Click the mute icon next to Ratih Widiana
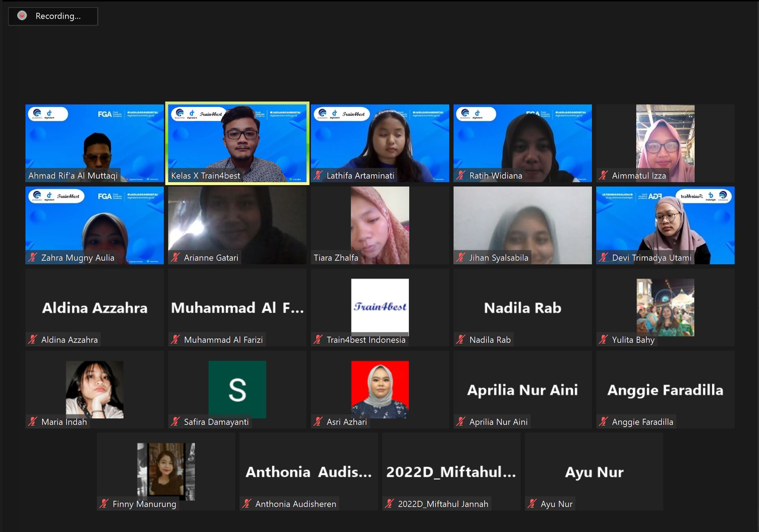The height and width of the screenshot is (532, 759). (461, 175)
